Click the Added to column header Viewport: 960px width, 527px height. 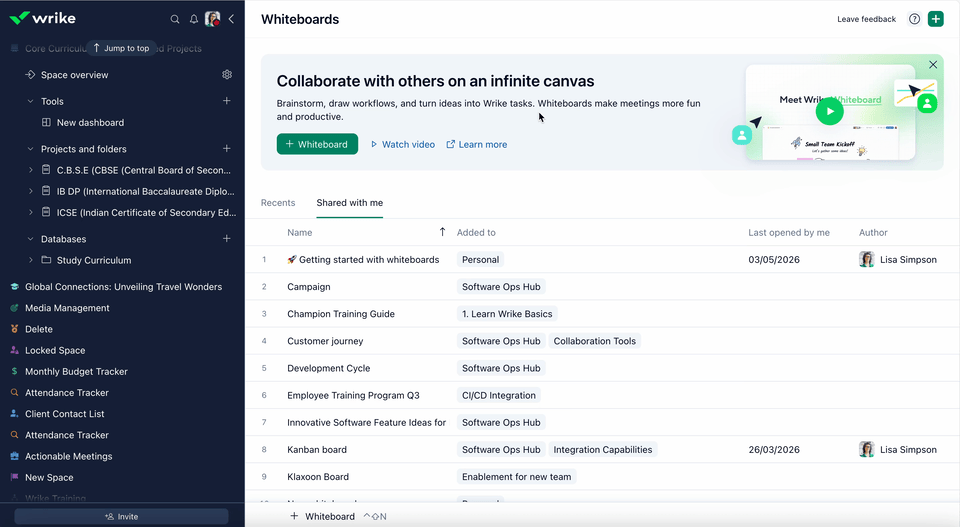[x=476, y=233]
